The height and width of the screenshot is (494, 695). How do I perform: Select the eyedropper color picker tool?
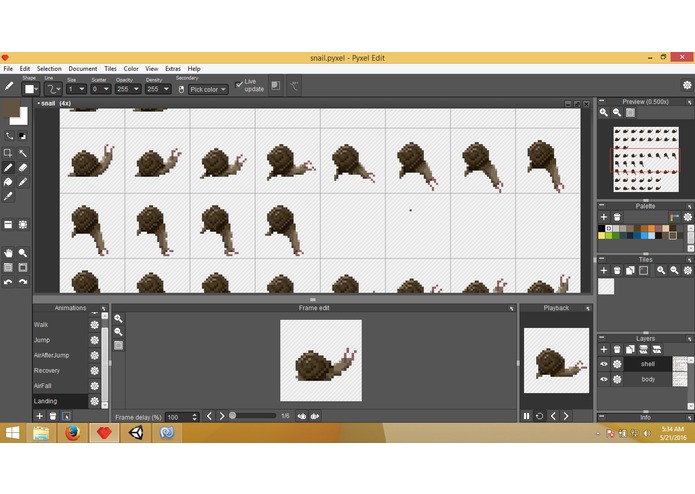[8, 196]
